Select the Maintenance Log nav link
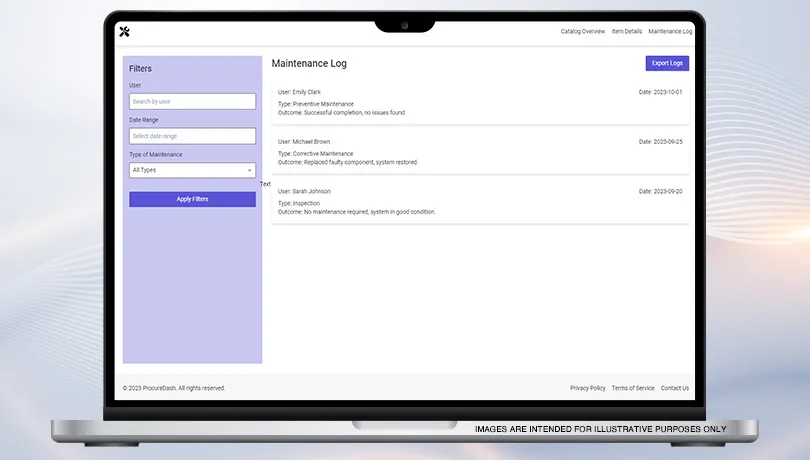 (x=670, y=32)
